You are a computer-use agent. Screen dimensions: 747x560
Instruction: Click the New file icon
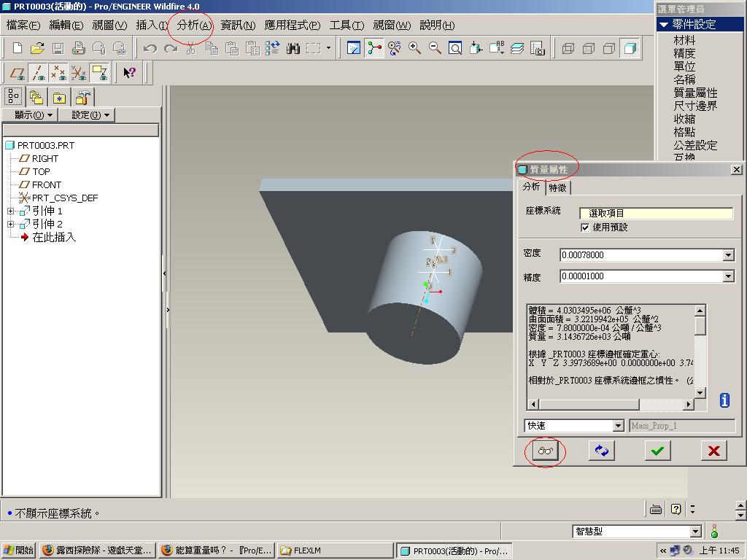pyautogui.click(x=18, y=48)
